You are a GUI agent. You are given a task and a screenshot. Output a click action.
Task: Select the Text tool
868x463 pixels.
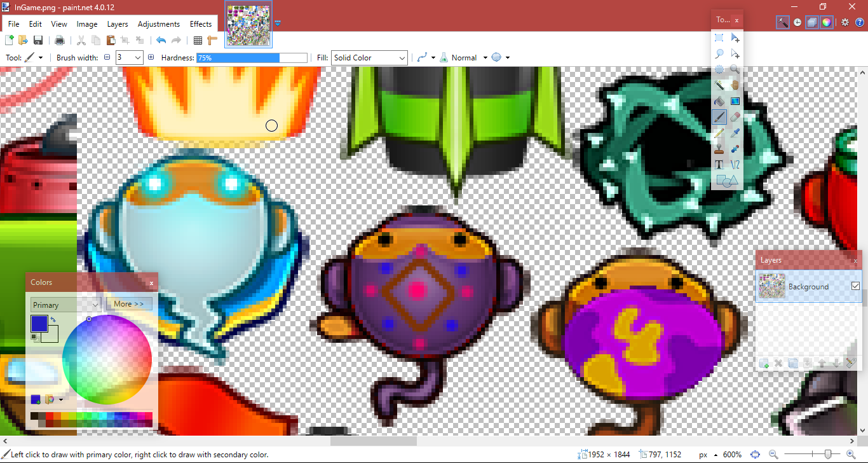tap(719, 165)
